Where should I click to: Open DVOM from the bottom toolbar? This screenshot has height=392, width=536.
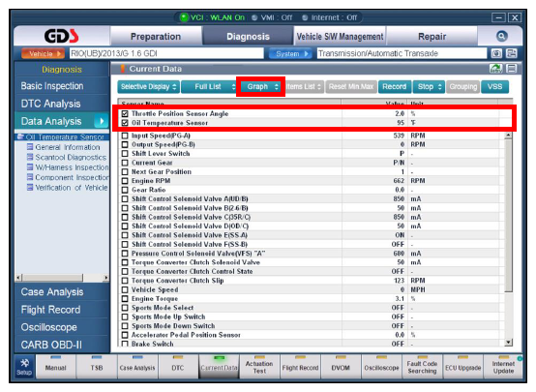pyautogui.click(x=341, y=367)
